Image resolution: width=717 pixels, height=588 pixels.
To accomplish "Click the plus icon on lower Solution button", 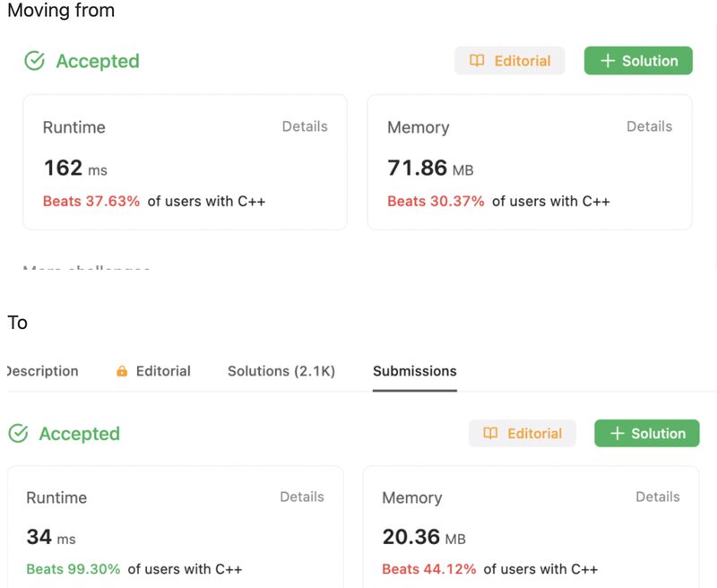I will pos(618,434).
